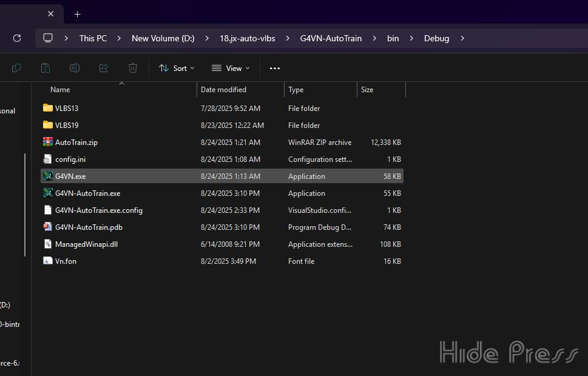Navigate to G4VN-AutoTrain in breadcrumb
This screenshot has width=588, height=376.
[x=331, y=38]
